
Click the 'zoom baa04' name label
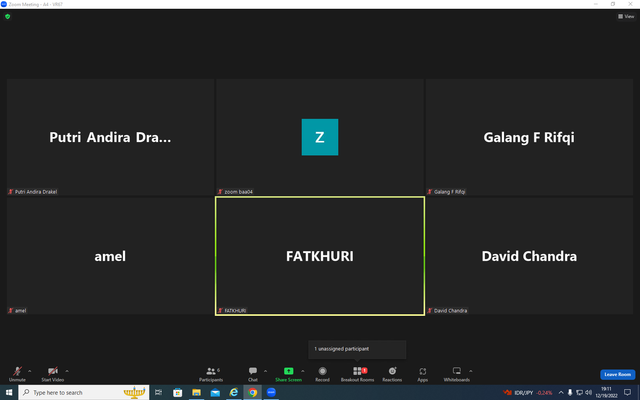click(238, 192)
